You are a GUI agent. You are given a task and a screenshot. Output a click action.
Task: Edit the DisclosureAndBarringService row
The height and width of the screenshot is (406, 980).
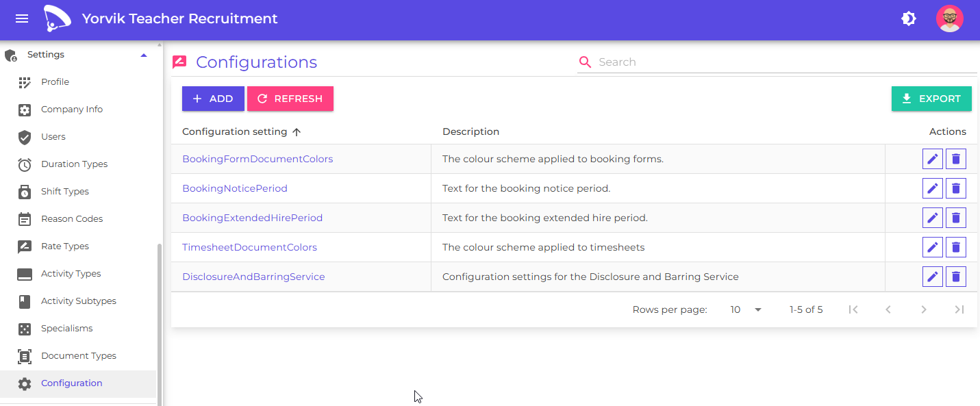tap(933, 277)
